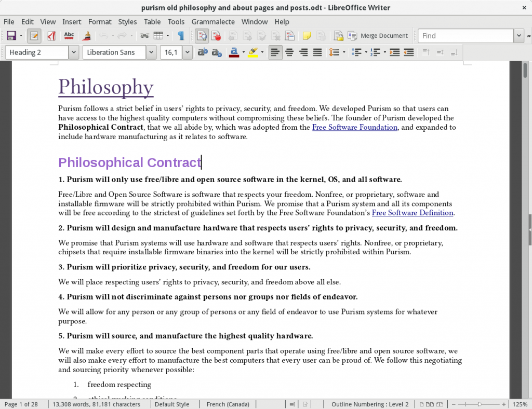Click the Insert Table icon
The width and height of the screenshot is (532, 409).
pyautogui.click(x=158, y=36)
